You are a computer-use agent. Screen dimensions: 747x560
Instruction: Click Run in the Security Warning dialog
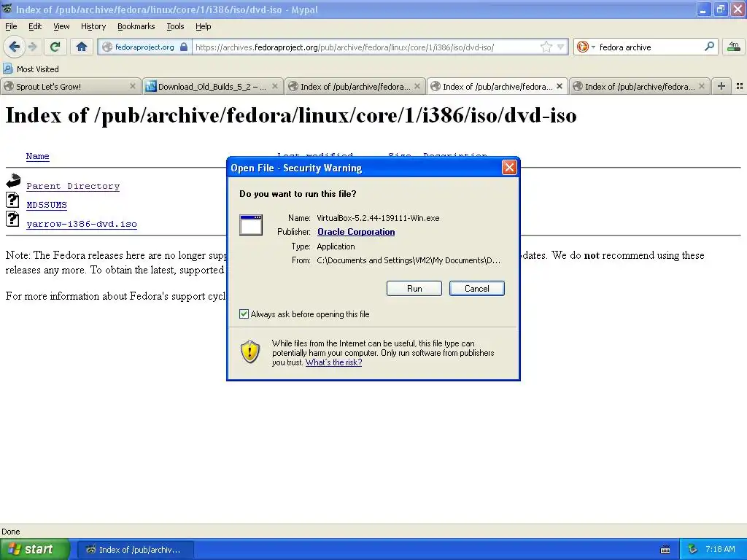pos(414,289)
